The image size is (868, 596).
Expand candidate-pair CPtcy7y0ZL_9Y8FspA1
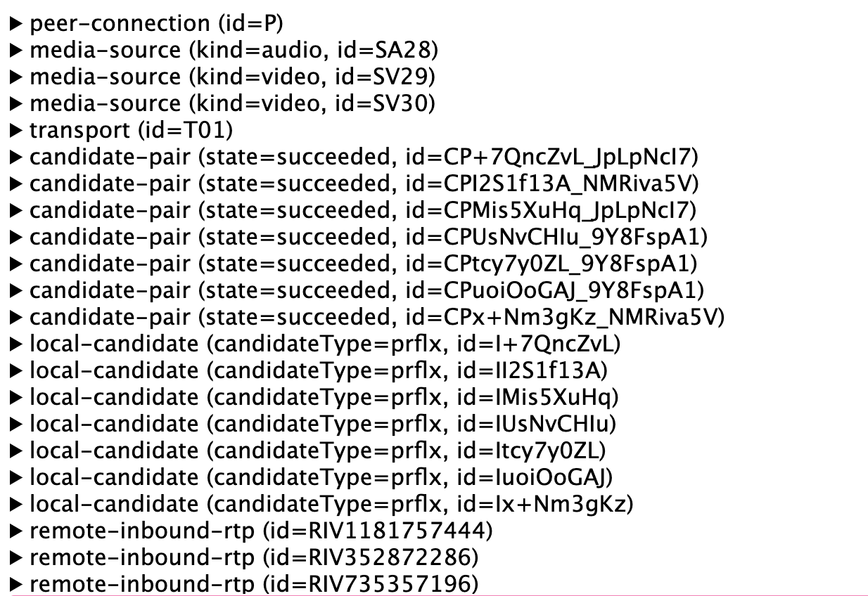pyautogui.click(x=17, y=265)
